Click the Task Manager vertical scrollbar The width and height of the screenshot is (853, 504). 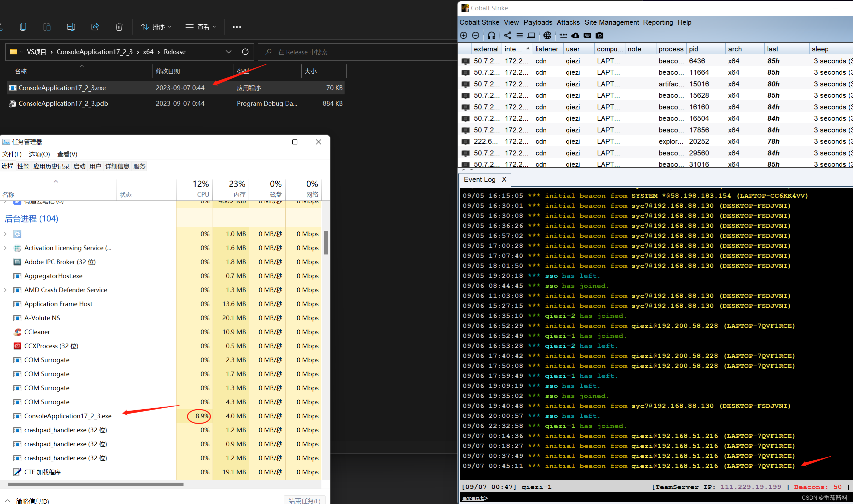tap(326, 242)
